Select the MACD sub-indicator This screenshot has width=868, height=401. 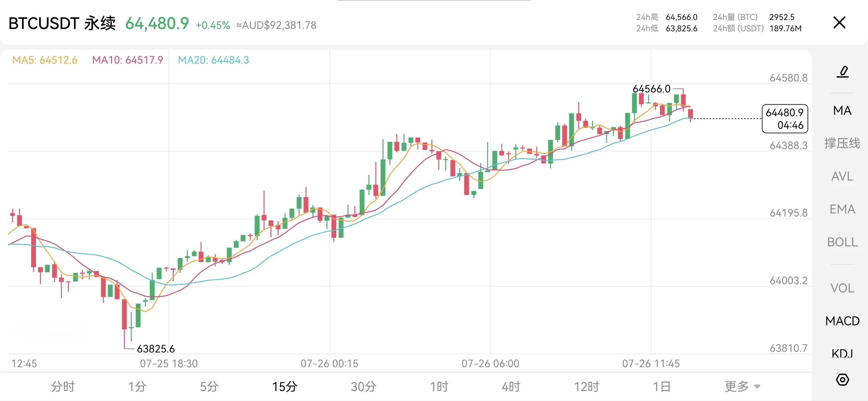(x=842, y=321)
